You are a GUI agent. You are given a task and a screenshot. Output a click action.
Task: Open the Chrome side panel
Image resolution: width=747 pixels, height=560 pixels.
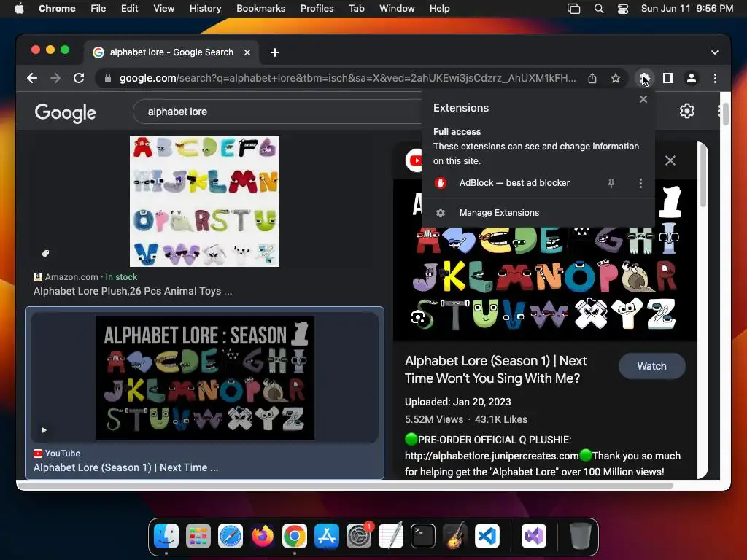668,78
